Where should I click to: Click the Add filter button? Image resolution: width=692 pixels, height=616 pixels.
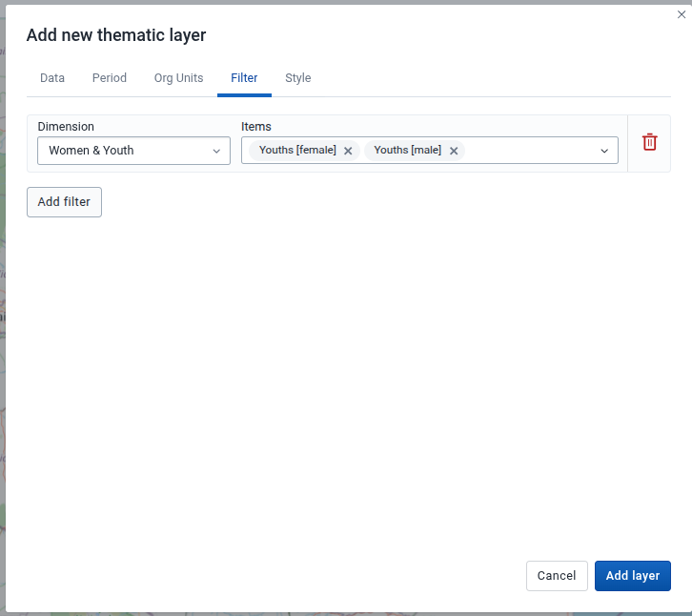coord(64,202)
